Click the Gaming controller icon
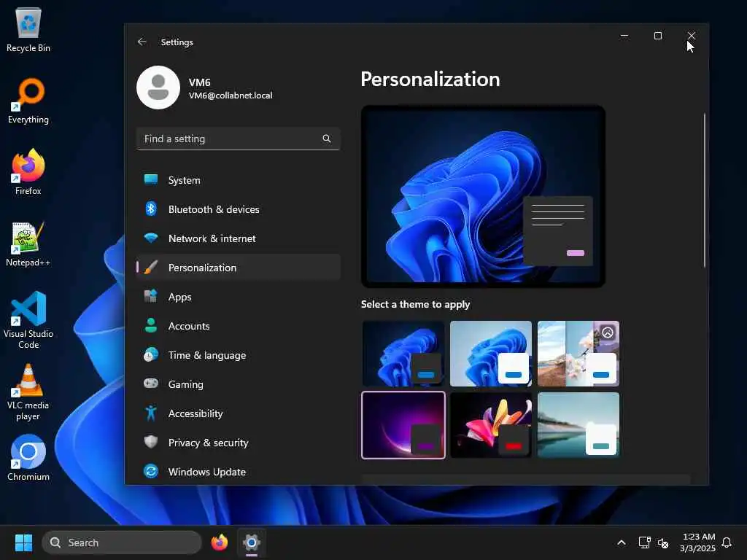The width and height of the screenshot is (747, 560). coord(151,384)
